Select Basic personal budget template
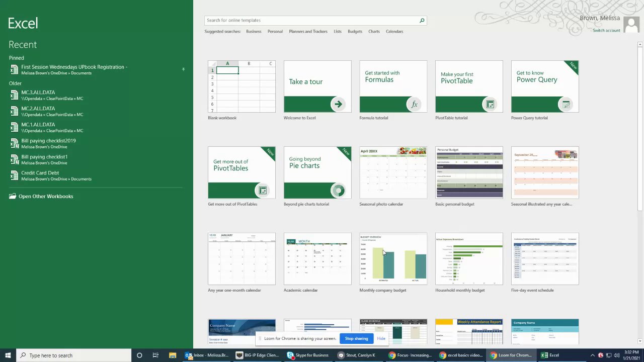Viewport: 644px width, 362px height. coord(469,172)
